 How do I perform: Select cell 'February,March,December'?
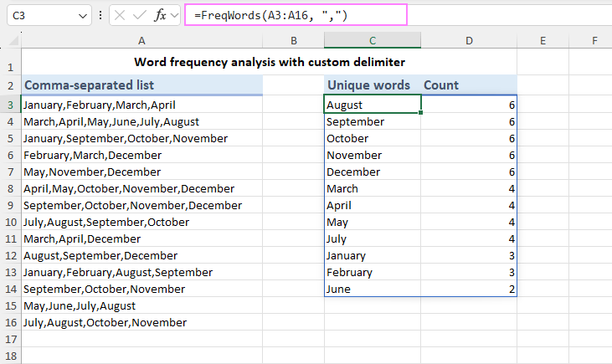[142, 156]
